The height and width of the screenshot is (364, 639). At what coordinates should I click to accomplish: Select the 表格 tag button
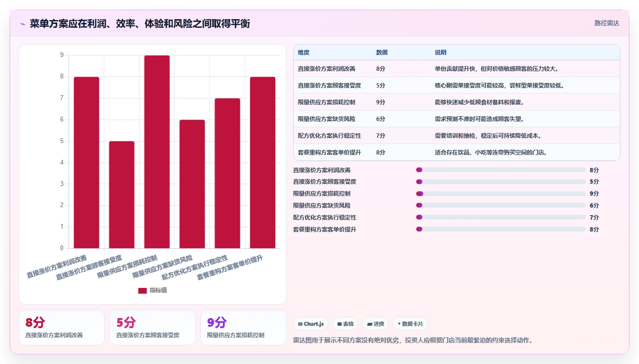pyautogui.click(x=345, y=324)
